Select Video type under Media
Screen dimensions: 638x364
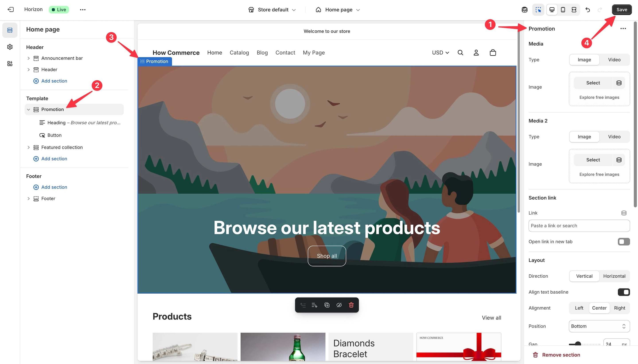click(x=614, y=60)
